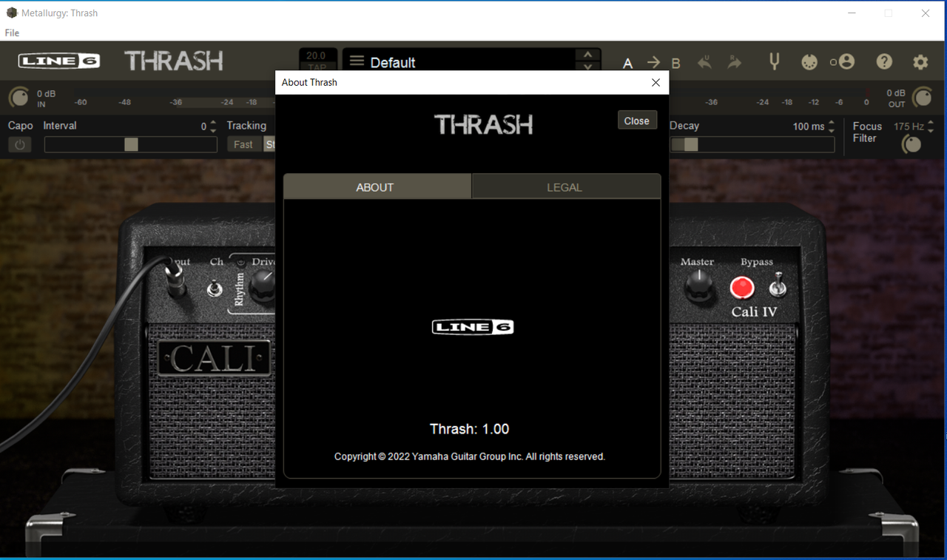
Task: Close About Thrash dialog with X
Action: click(x=656, y=82)
